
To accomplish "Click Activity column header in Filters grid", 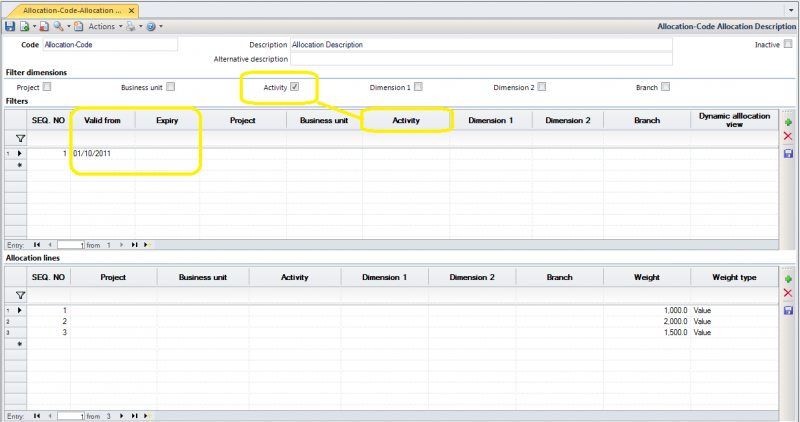I will point(406,120).
